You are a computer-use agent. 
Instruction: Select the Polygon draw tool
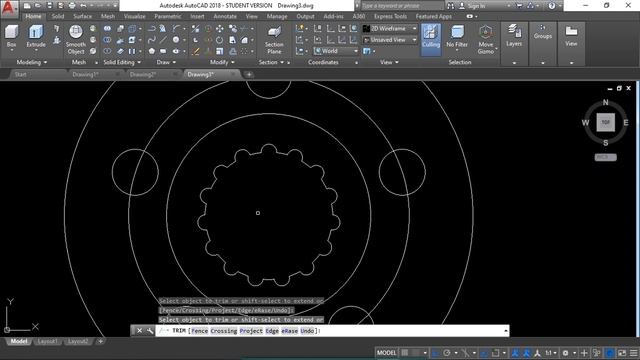(x=151, y=51)
